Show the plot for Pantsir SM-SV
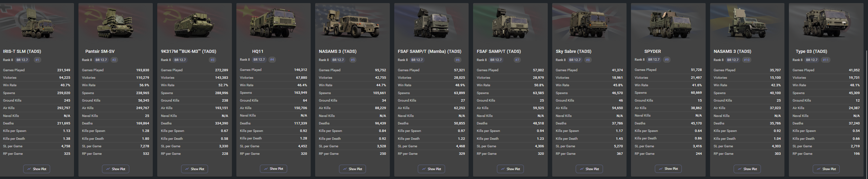 click(x=116, y=169)
